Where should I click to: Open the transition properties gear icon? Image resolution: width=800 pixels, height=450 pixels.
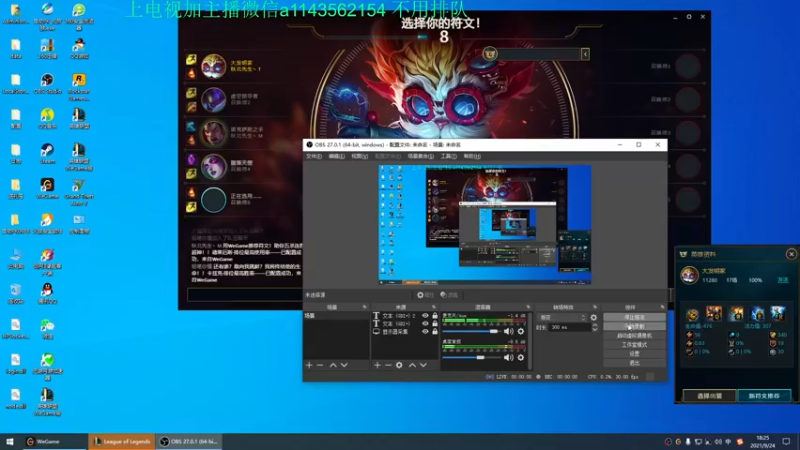click(593, 317)
